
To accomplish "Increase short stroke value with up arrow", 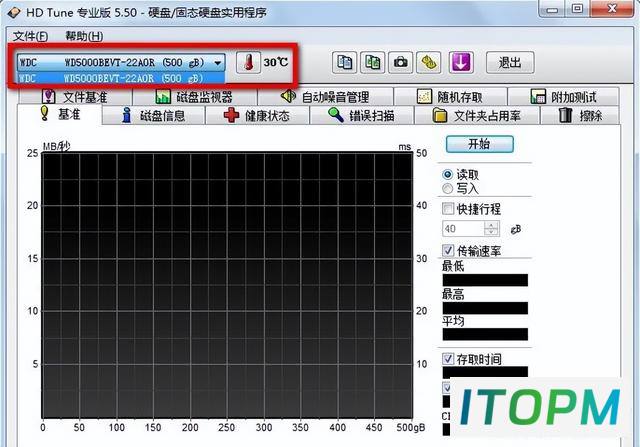I will point(491,225).
